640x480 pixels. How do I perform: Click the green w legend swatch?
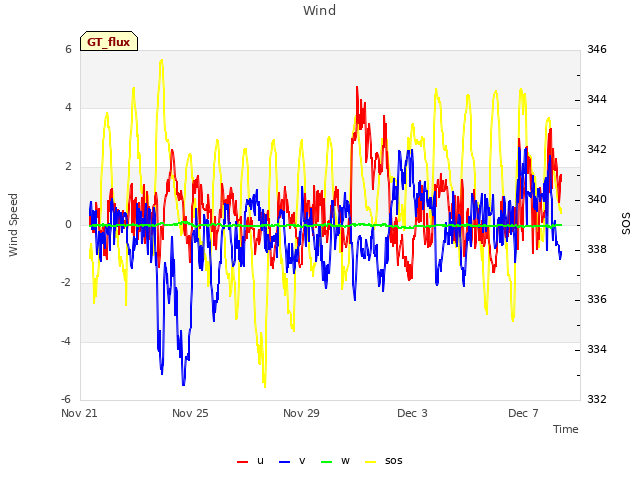327,462
